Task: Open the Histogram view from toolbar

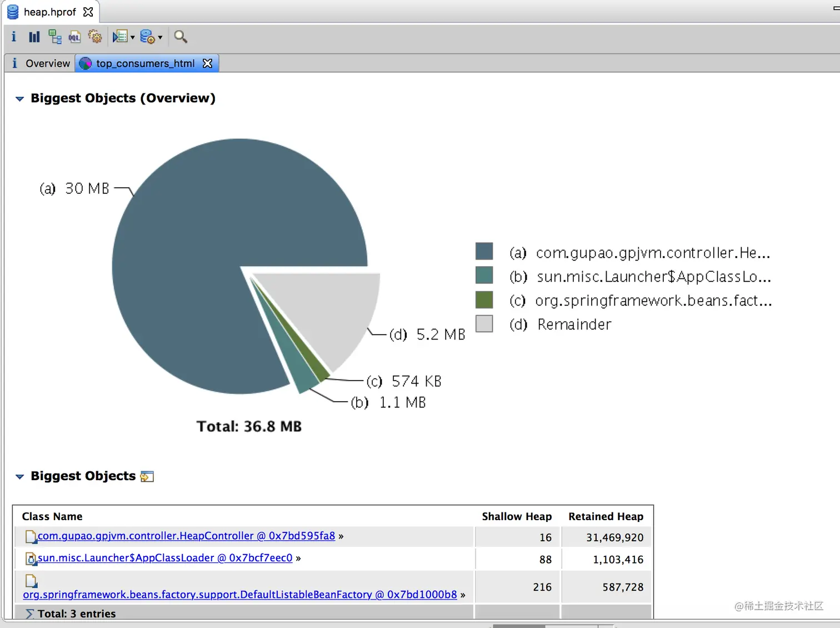Action: point(34,37)
